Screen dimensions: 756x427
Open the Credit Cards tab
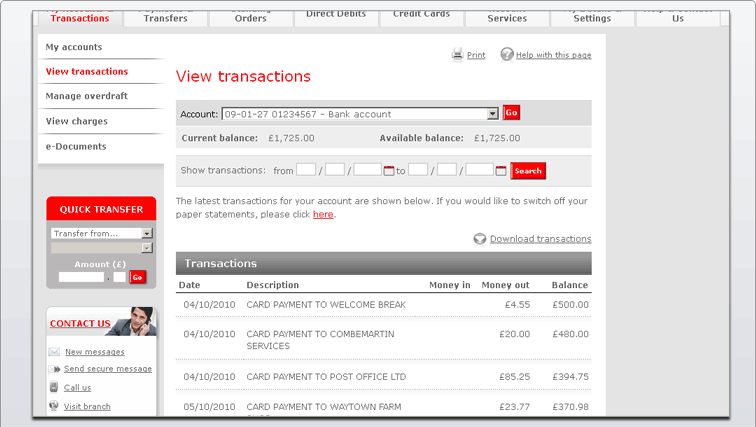pyautogui.click(x=421, y=16)
